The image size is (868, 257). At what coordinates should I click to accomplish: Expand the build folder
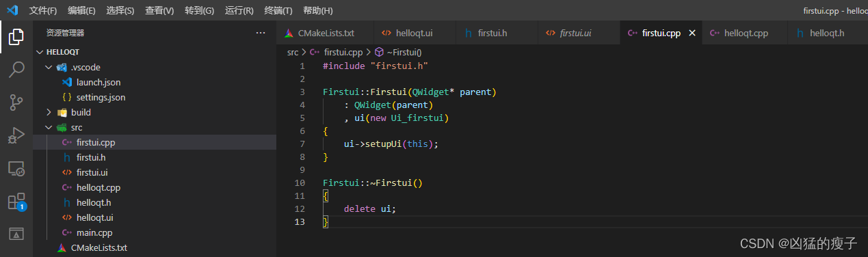coord(49,112)
